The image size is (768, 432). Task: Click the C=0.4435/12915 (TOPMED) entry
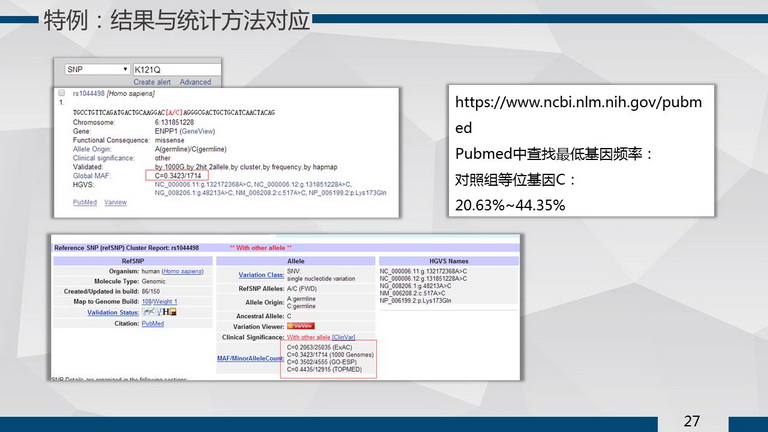pos(324,369)
